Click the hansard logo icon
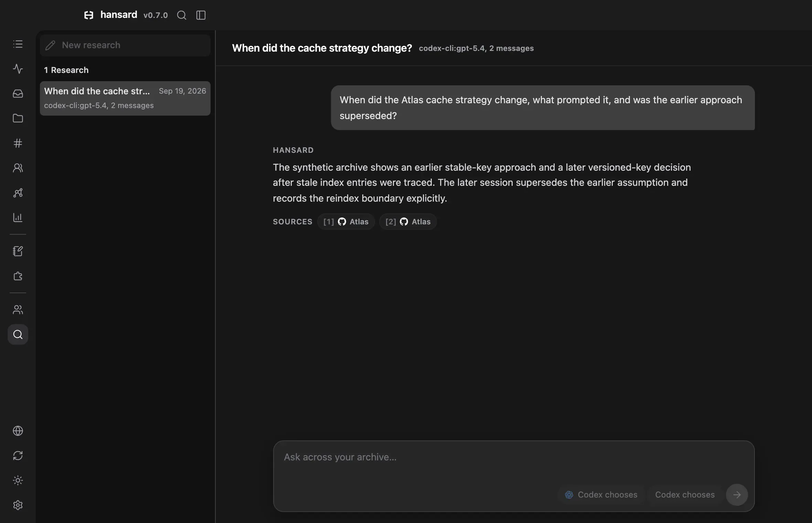This screenshot has height=523, width=812. [89, 15]
